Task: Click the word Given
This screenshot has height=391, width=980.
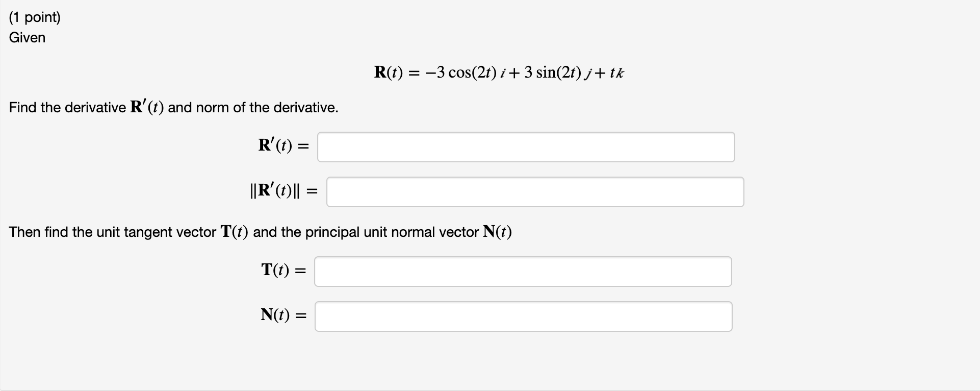Action: 27,37
